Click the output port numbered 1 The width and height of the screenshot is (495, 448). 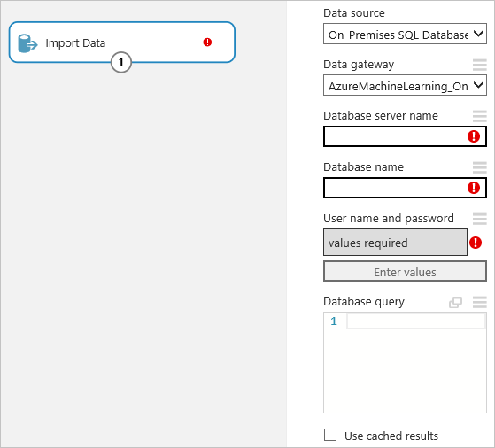121,62
